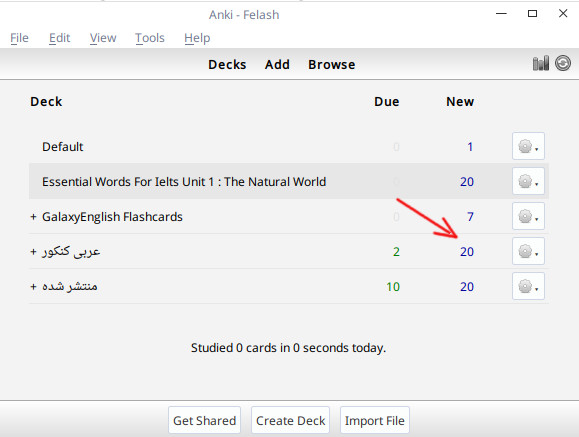
Task: Click the Create Deck button
Action: [x=290, y=420]
